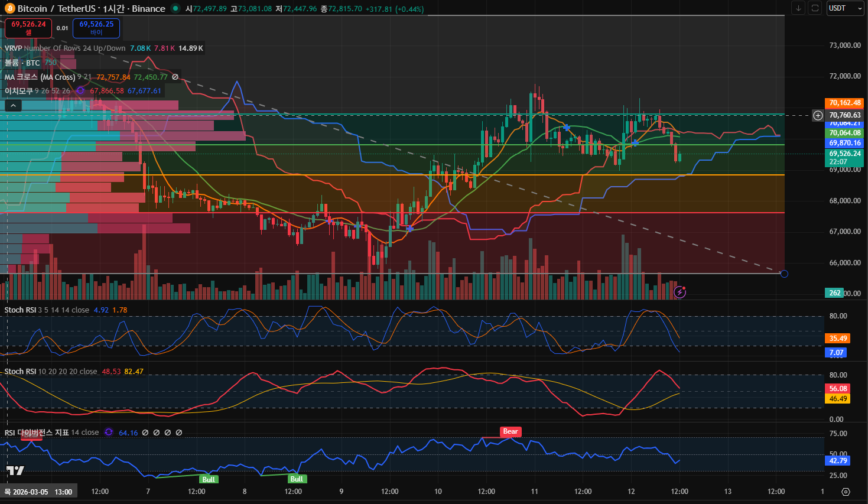The image size is (868, 504).
Task: Click the plus icon on price axis
Action: click(818, 115)
